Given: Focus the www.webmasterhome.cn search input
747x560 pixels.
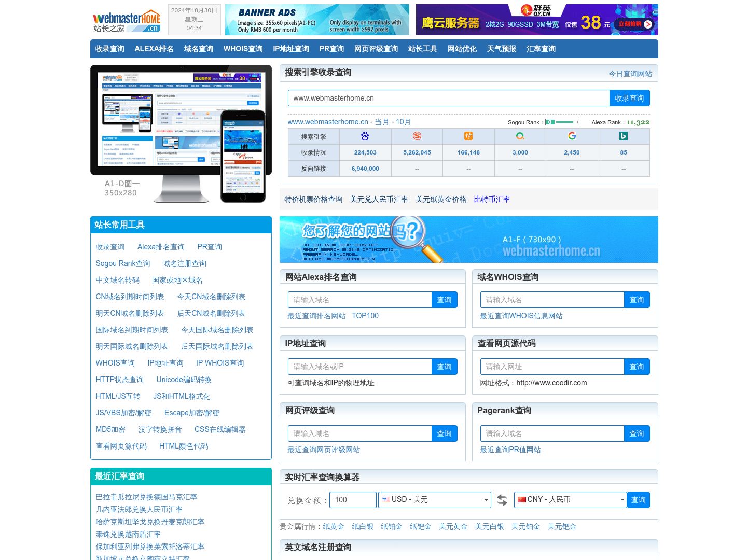Looking at the screenshot, I should coord(449,98).
